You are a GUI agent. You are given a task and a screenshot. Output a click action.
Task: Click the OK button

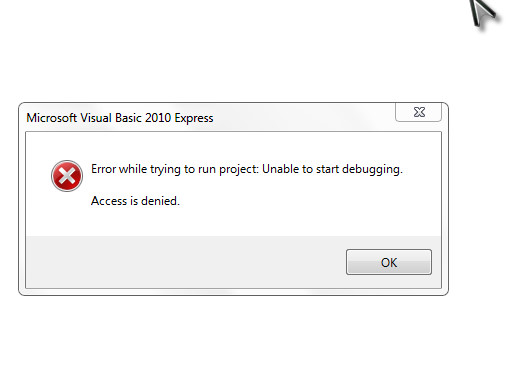pos(389,262)
